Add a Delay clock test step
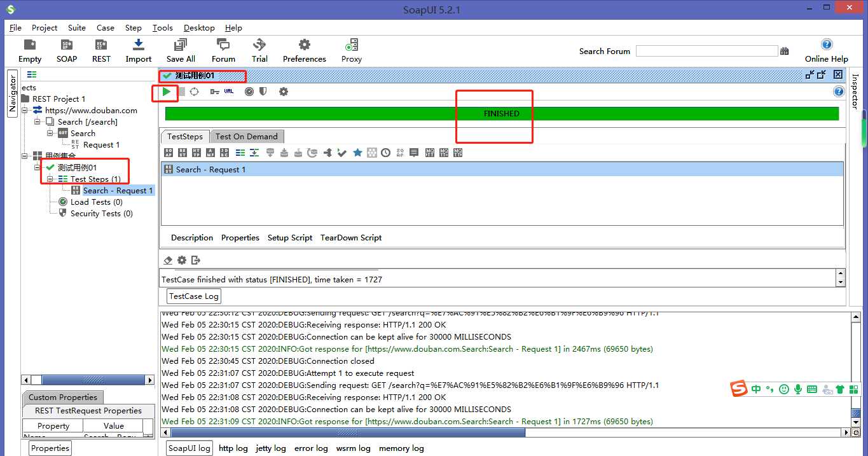The height and width of the screenshot is (456, 868). (x=386, y=153)
